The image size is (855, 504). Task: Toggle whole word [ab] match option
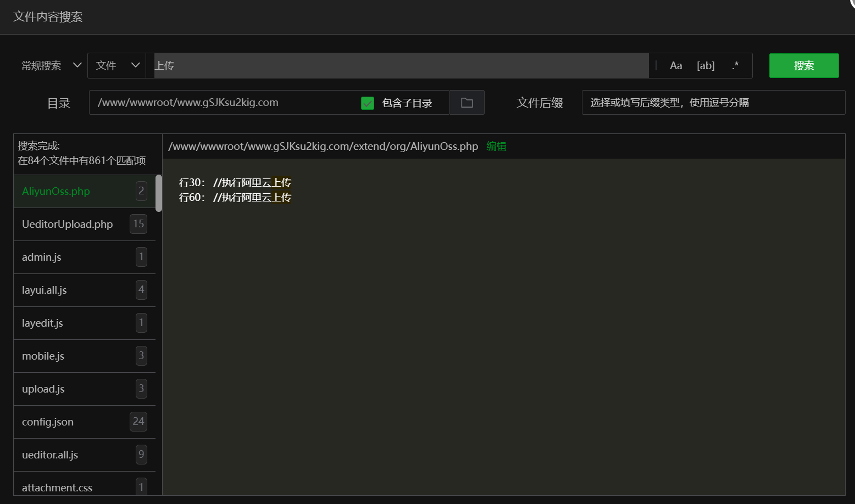pyautogui.click(x=706, y=66)
